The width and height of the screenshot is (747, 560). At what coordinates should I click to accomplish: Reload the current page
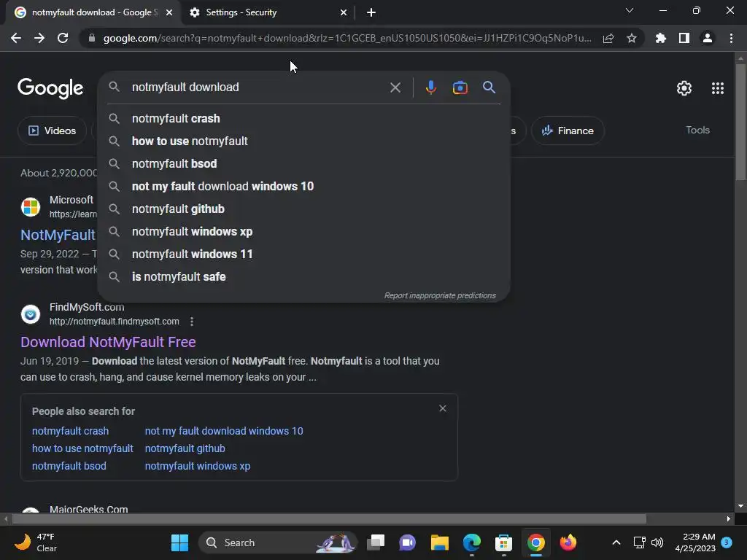click(63, 38)
